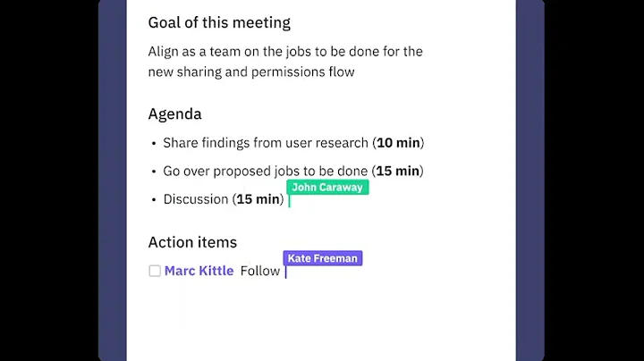The image size is (644, 361).
Task: Click bullet point before 'Go over proposed'
Action: point(154,172)
